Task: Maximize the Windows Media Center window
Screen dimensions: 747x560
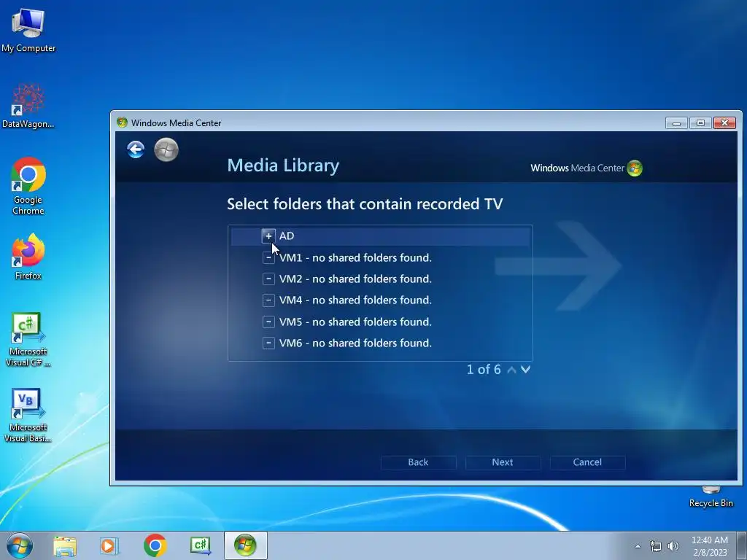Action: (700, 122)
